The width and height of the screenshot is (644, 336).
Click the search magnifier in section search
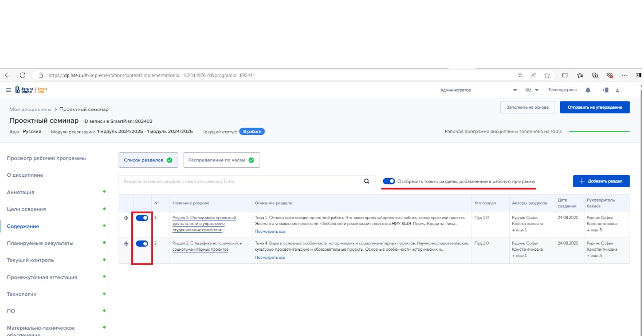pos(366,181)
